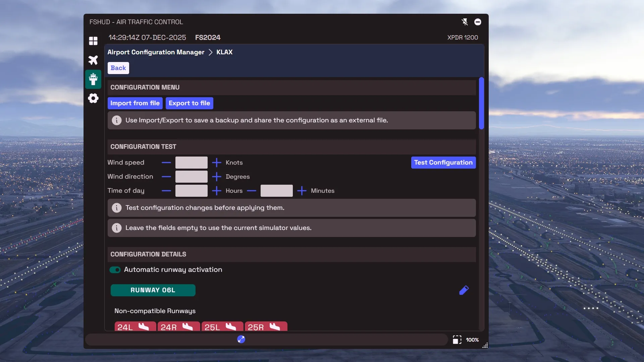644x362 pixels.
Task: Disable Automatic runway activation
Action: pos(115,269)
